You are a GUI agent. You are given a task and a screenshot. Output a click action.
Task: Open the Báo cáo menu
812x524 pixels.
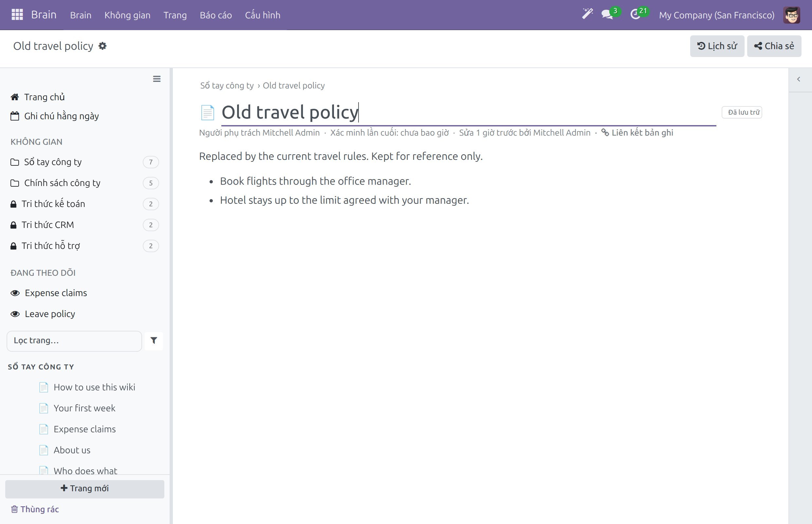tap(216, 15)
